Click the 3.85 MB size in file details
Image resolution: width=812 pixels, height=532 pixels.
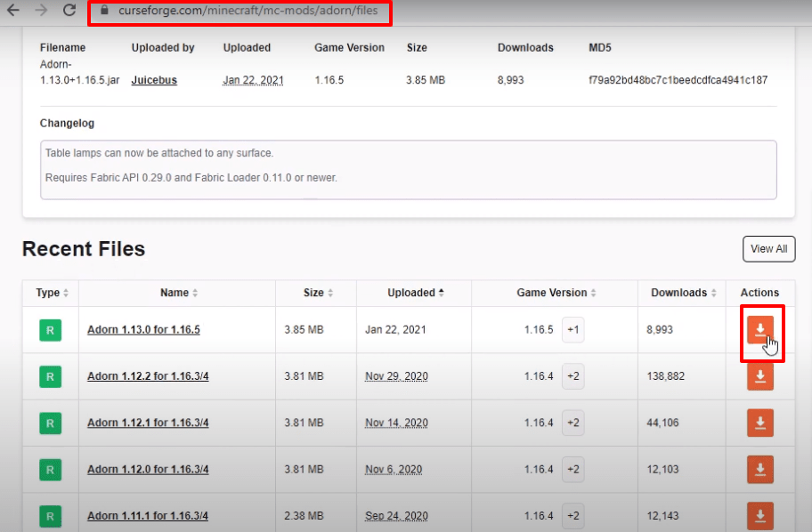(x=426, y=80)
